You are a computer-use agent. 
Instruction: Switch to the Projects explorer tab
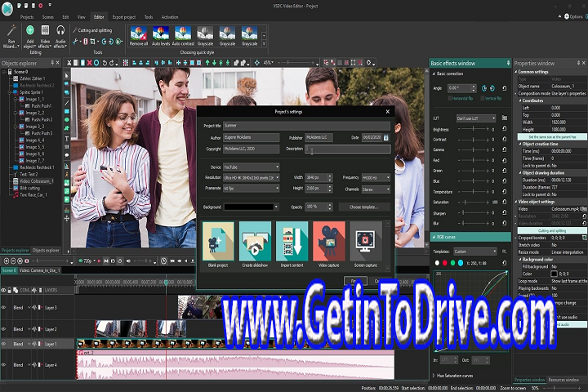[15, 250]
